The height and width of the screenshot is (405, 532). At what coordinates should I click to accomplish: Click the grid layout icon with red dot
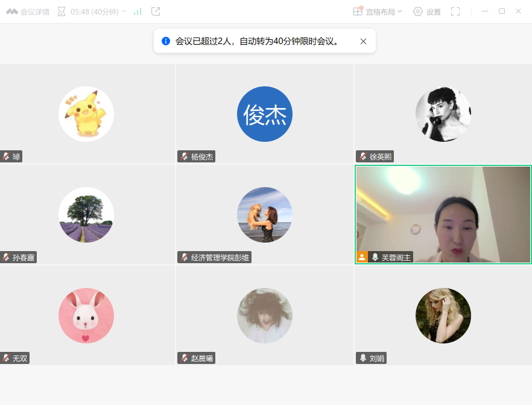[x=358, y=11]
